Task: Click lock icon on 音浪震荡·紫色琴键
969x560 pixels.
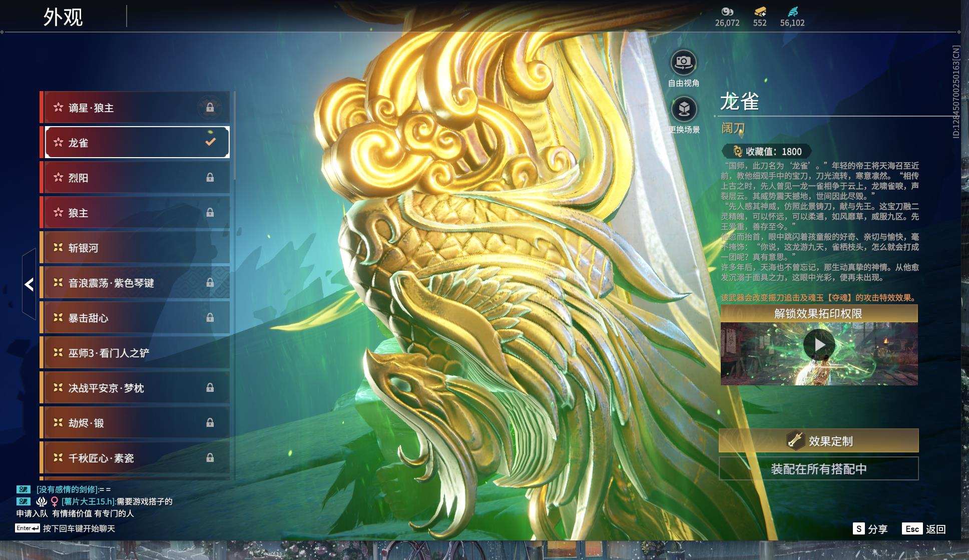Action: pyautogui.click(x=210, y=282)
